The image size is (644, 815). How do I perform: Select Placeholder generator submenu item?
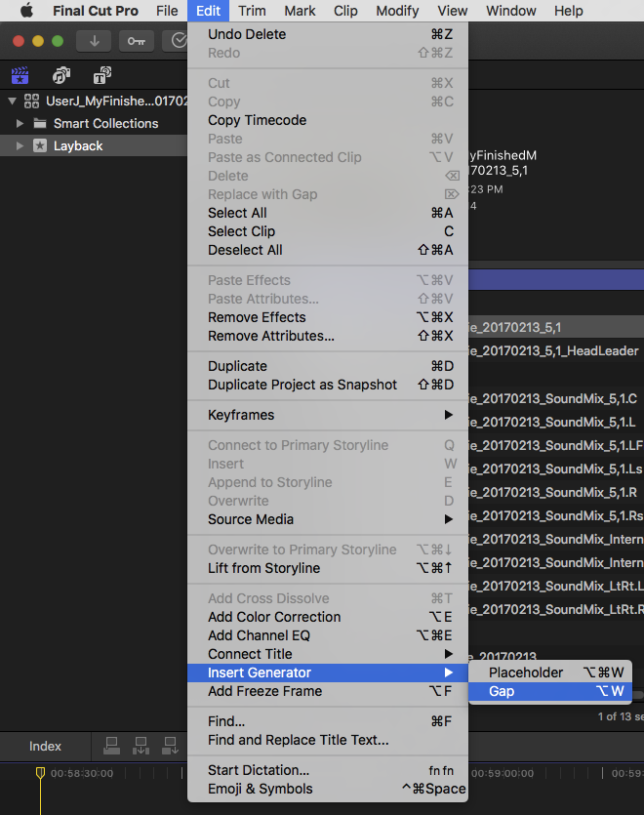(x=550, y=672)
